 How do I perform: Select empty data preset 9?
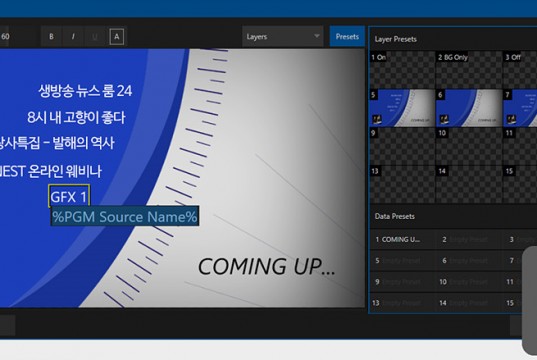[402, 282]
